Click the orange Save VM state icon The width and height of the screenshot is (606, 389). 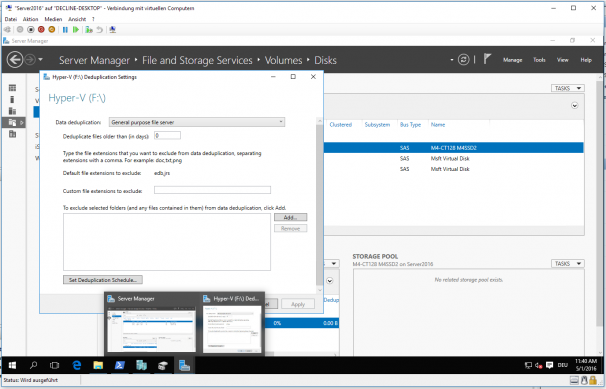click(x=51, y=29)
